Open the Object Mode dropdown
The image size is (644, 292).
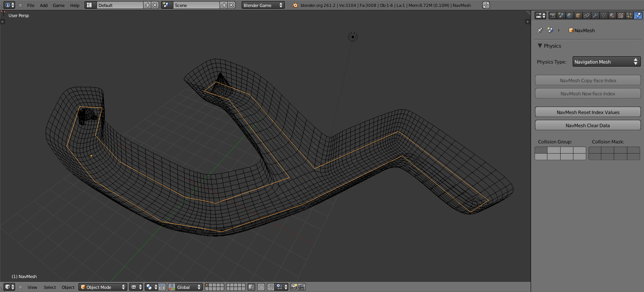(x=103, y=287)
